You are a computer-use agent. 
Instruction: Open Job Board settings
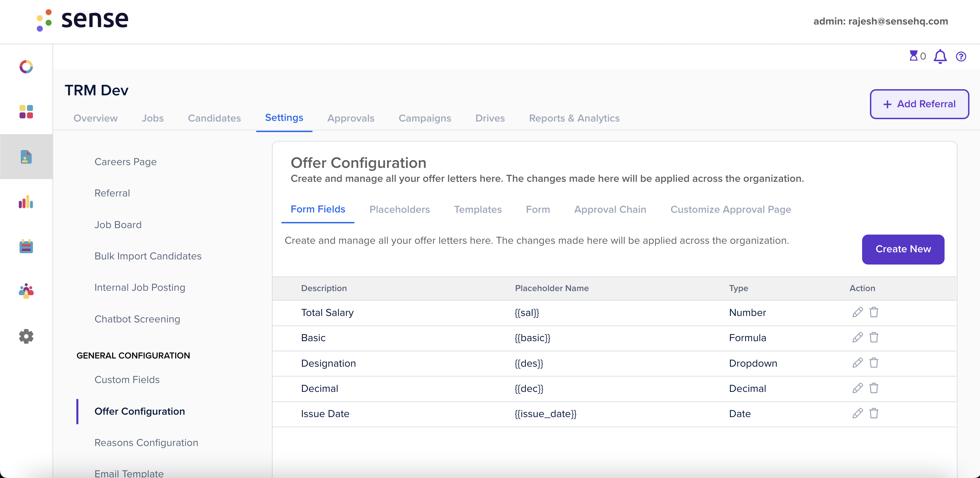pos(118,225)
